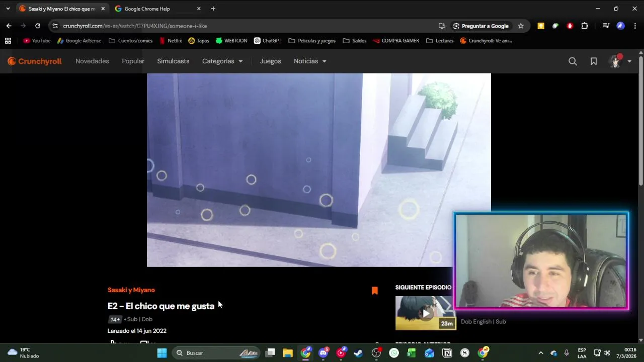Open WhatsApp from the taskbar

click(394, 353)
